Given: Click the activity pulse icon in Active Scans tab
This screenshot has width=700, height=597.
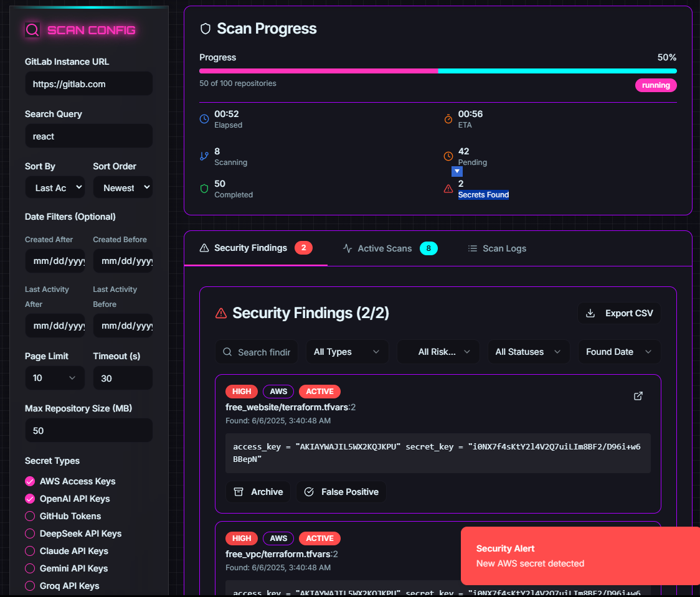Looking at the screenshot, I should click(348, 248).
